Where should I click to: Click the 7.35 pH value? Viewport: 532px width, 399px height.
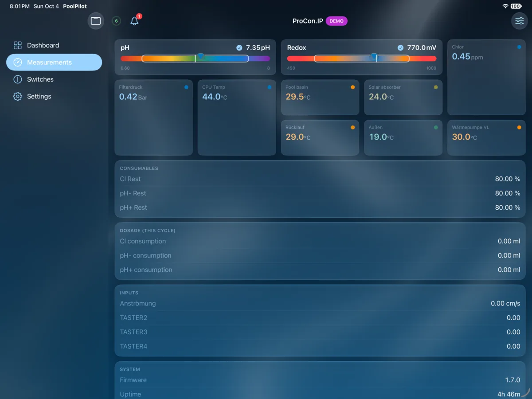click(x=258, y=48)
